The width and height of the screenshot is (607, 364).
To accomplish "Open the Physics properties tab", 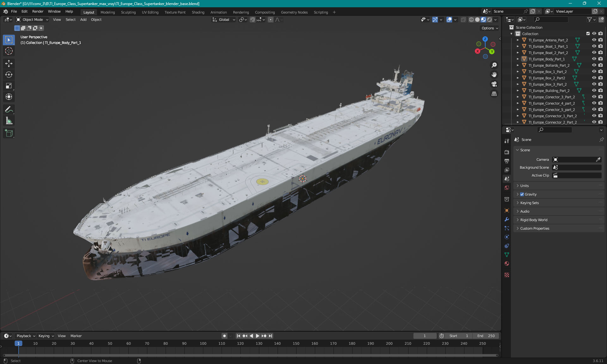I will point(507,237).
